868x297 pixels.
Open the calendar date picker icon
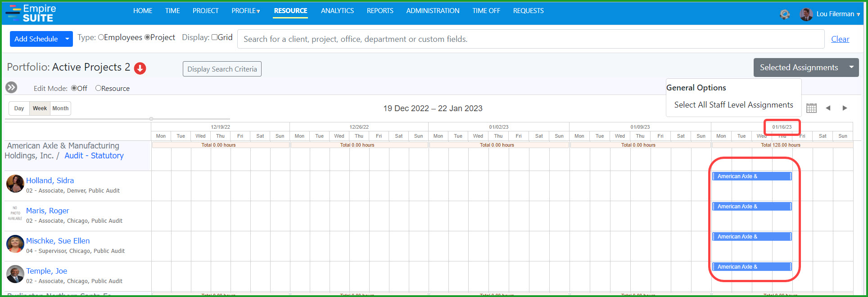pyautogui.click(x=811, y=108)
